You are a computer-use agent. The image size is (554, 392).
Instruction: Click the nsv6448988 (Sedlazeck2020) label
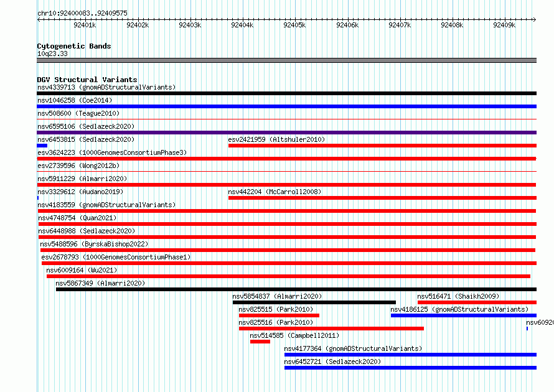coord(87,231)
